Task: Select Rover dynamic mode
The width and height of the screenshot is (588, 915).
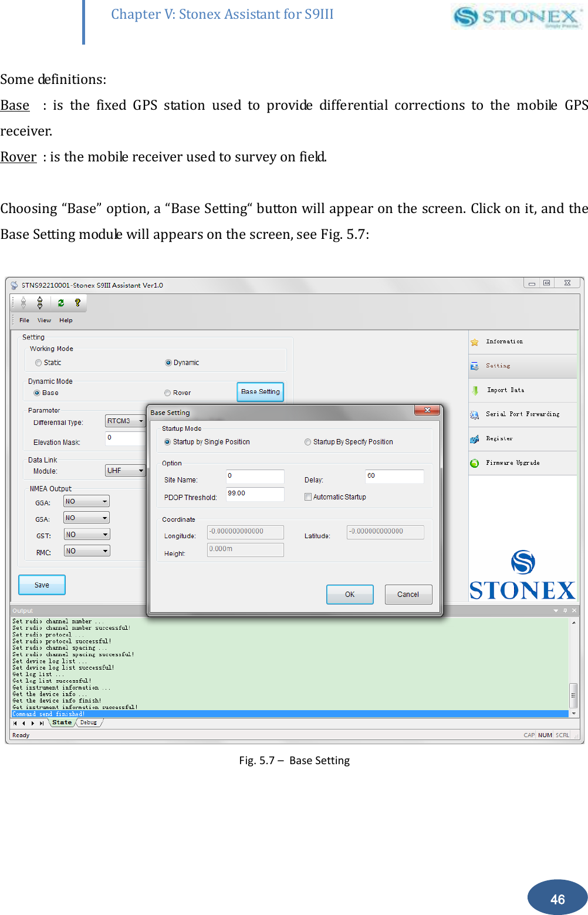Action: coord(178,393)
